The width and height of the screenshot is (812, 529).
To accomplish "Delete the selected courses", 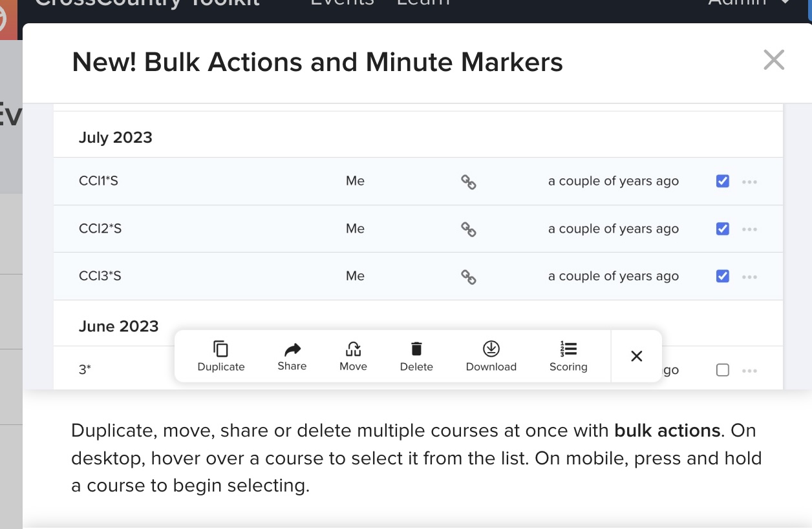I will pos(416,356).
